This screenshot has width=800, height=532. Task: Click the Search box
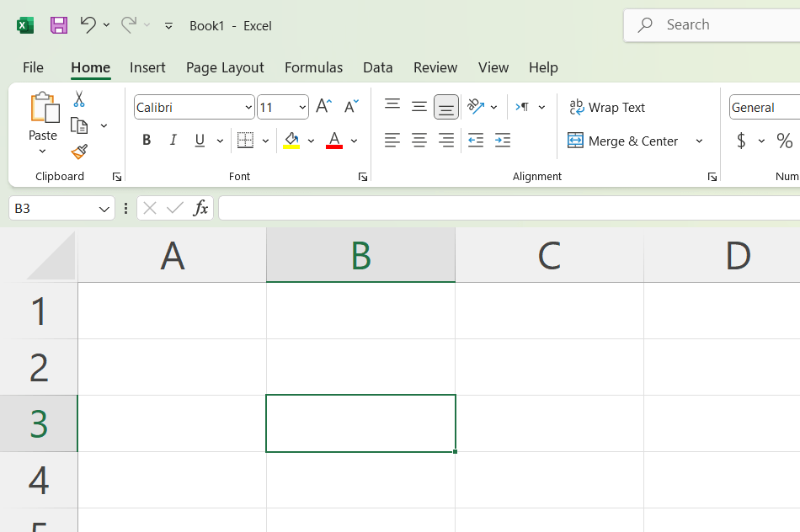712,24
